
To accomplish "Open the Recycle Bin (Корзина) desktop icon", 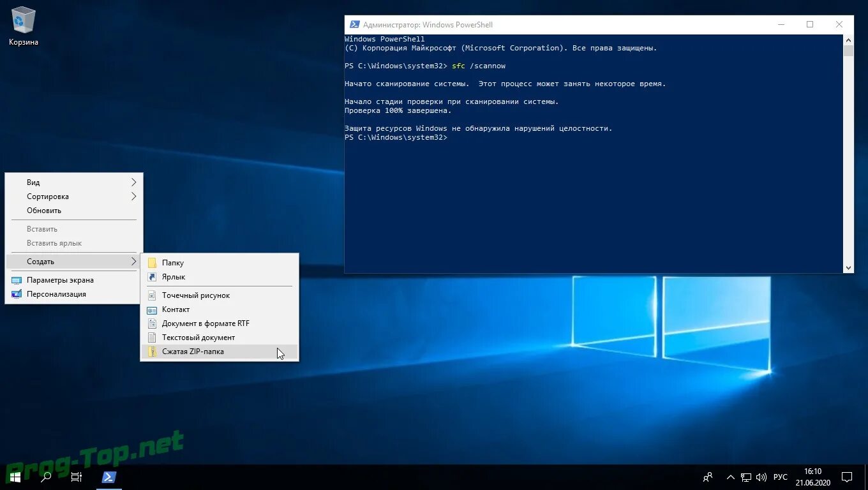I will (x=24, y=26).
